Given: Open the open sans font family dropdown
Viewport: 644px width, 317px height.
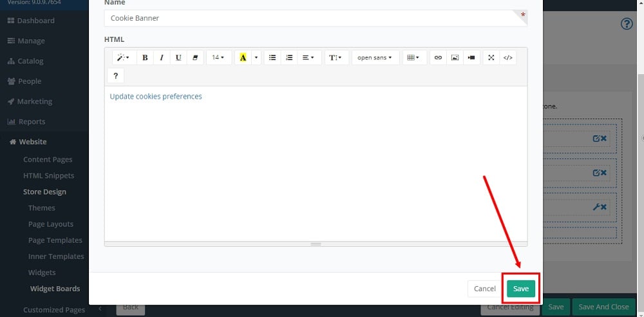Looking at the screenshot, I should point(375,57).
